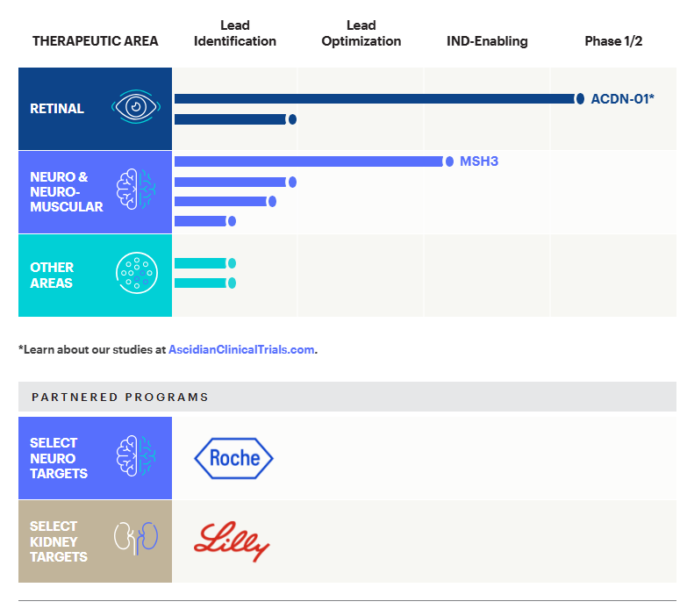687x616 pixels.
Task: Select the Phase 1/2 column header
Action: pyautogui.click(x=613, y=41)
